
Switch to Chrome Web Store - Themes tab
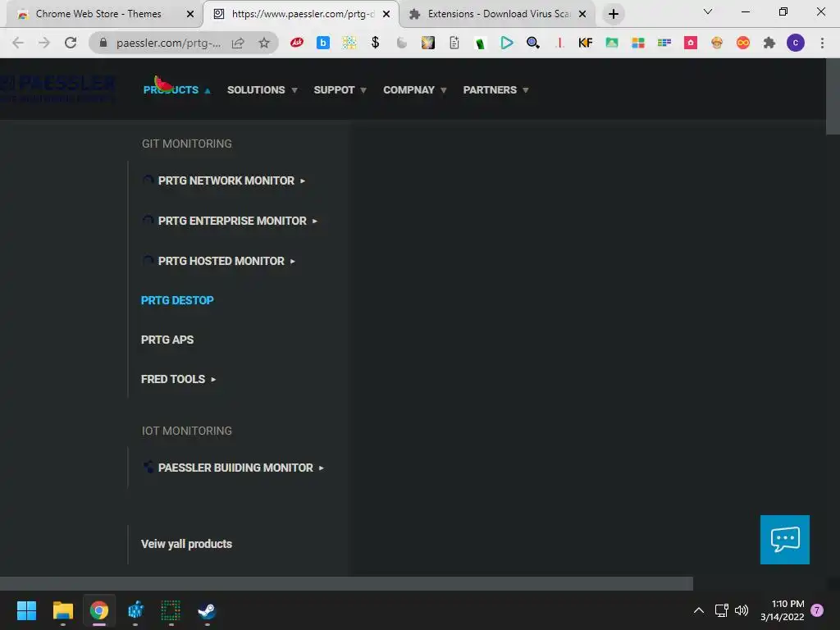(98, 14)
